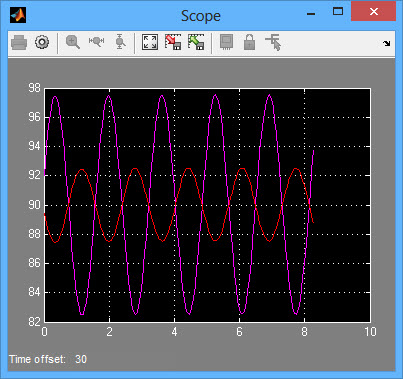This screenshot has height=379, width=403.
Task: Click the y-axis label 90
Action: click(x=34, y=205)
